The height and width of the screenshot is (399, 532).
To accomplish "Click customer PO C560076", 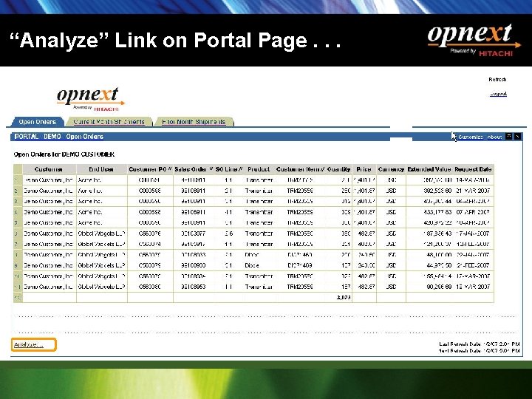I will (149, 233).
